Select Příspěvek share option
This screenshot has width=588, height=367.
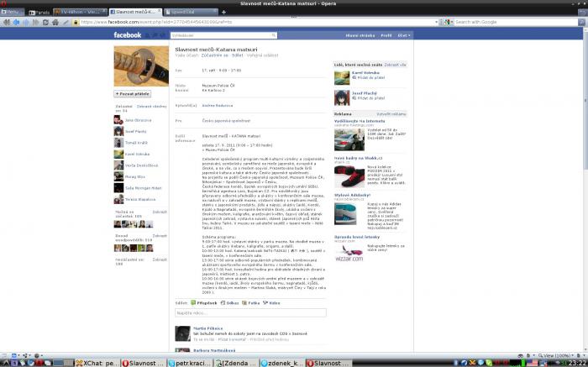coord(203,302)
